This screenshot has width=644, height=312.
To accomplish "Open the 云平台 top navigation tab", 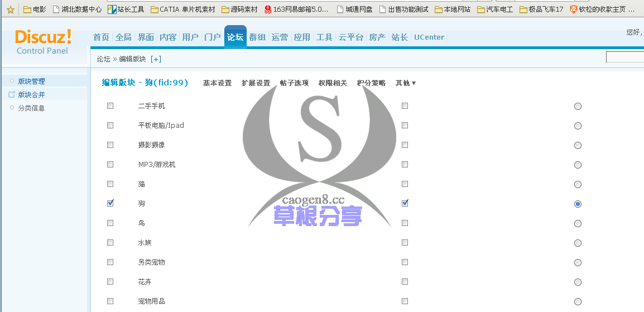I will click(x=351, y=37).
